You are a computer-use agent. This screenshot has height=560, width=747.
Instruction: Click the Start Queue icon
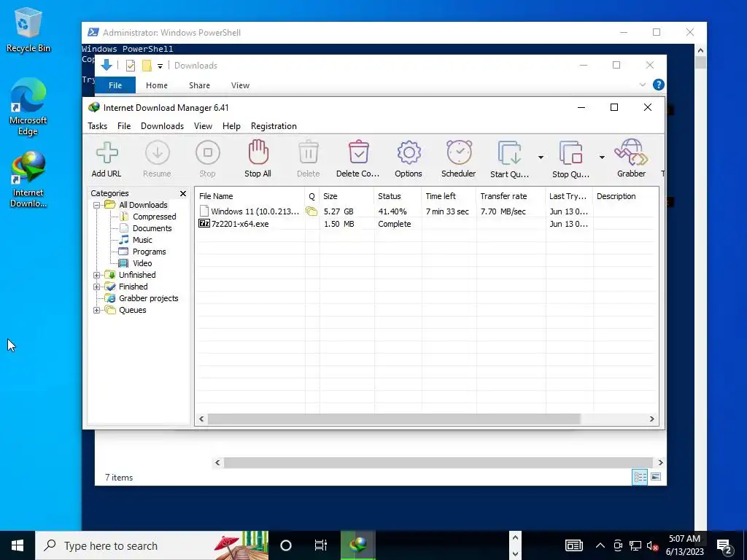(x=509, y=153)
